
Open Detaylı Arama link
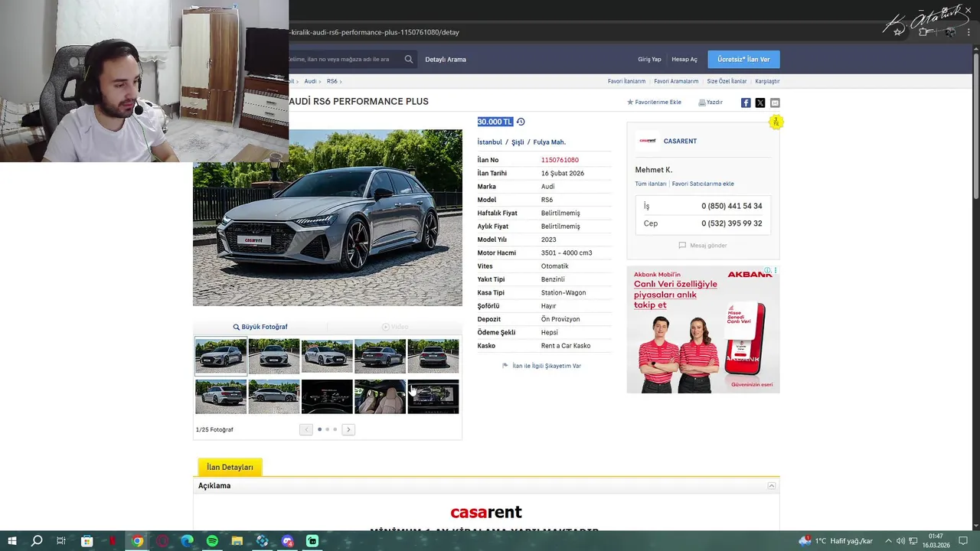[446, 59]
